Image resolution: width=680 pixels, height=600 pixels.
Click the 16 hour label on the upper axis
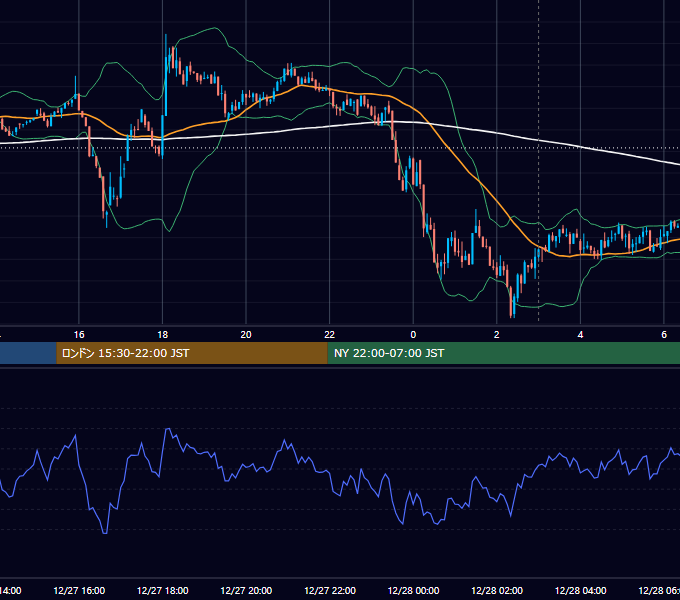pos(79,334)
